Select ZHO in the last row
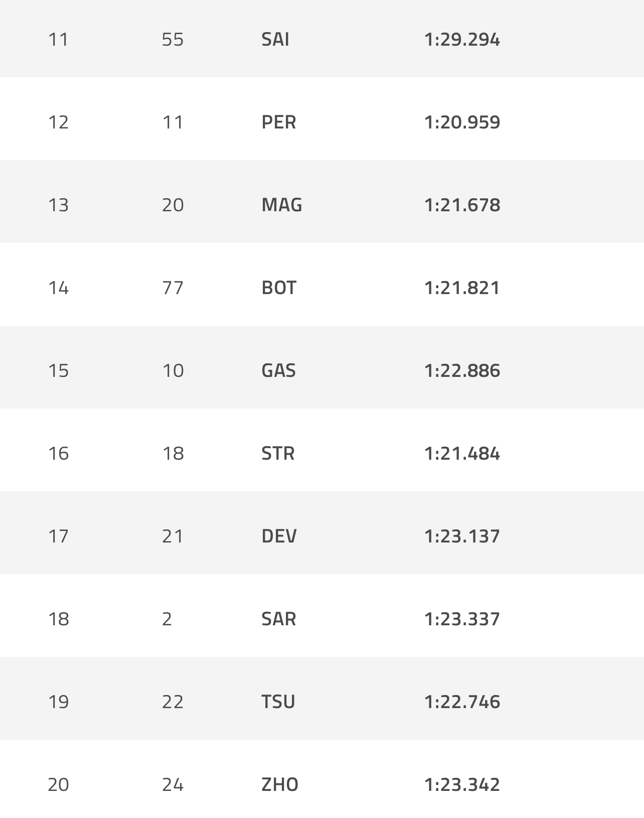The width and height of the screenshot is (644, 818). 280,784
